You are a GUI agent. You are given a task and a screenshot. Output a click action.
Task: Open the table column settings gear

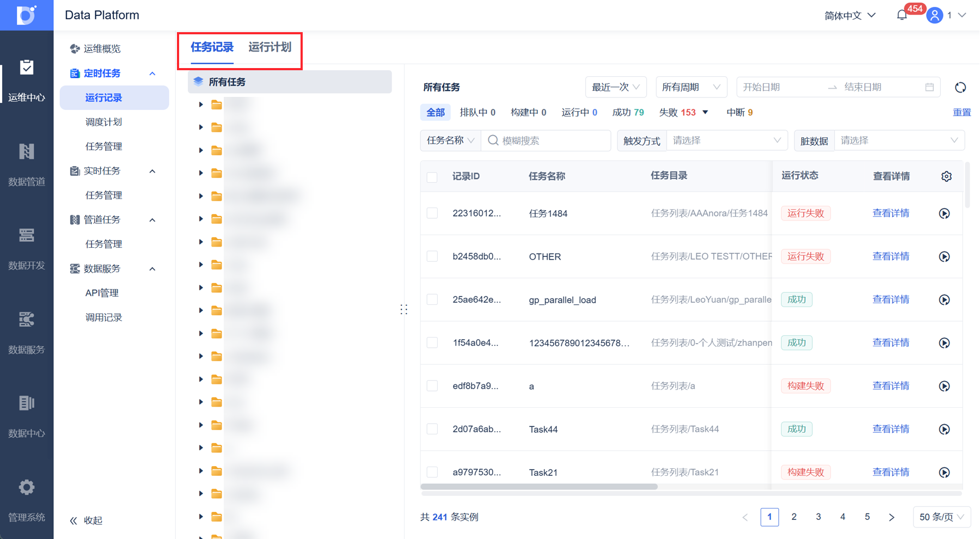pos(946,176)
